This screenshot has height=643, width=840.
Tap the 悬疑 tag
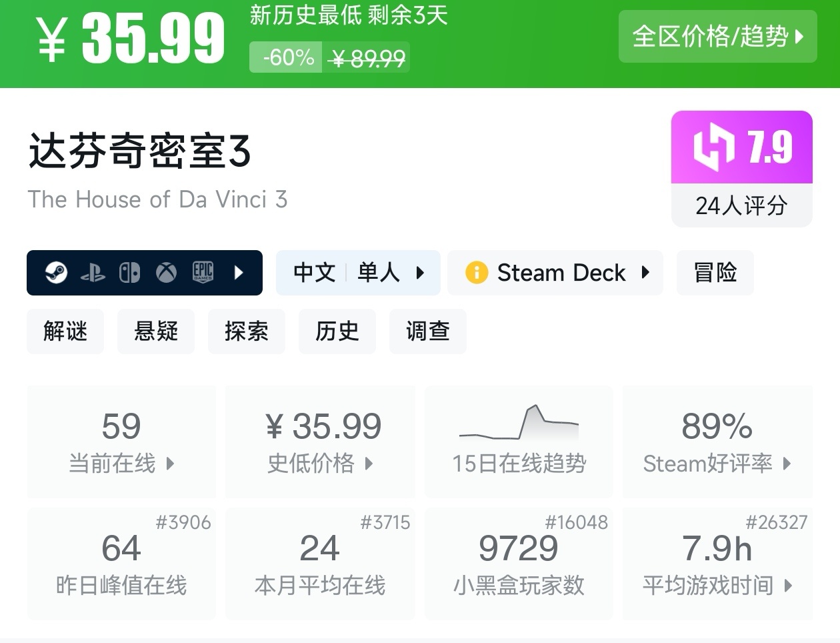(156, 331)
